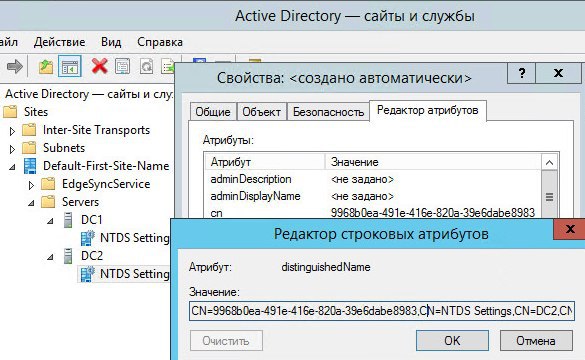Screen dimensions: 585x360
Task: Click the DC2 server icon
Action: [x=68, y=256]
